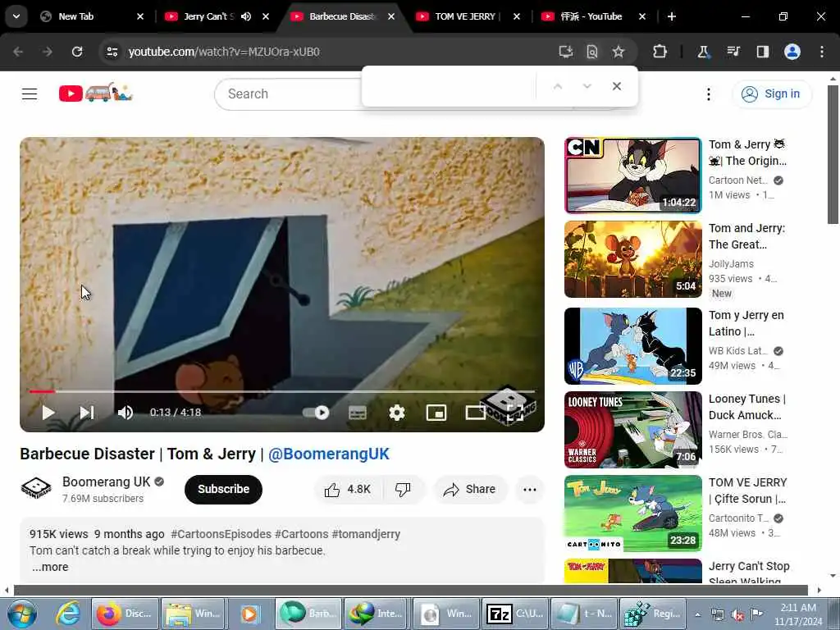Open a new browser tab
This screenshot has height=630, width=840.
(672, 16)
